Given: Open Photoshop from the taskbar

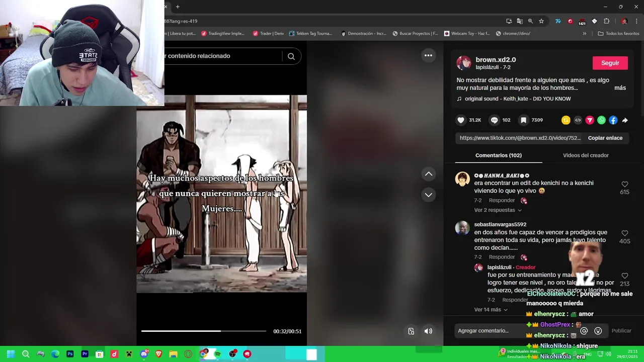Looking at the screenshot, I should [x=70, y=354].
